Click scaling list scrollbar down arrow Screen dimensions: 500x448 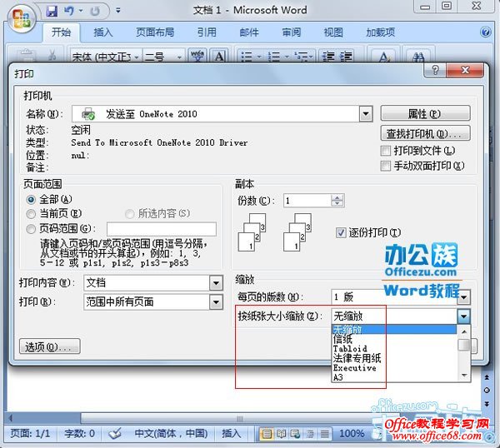(464, 376)
